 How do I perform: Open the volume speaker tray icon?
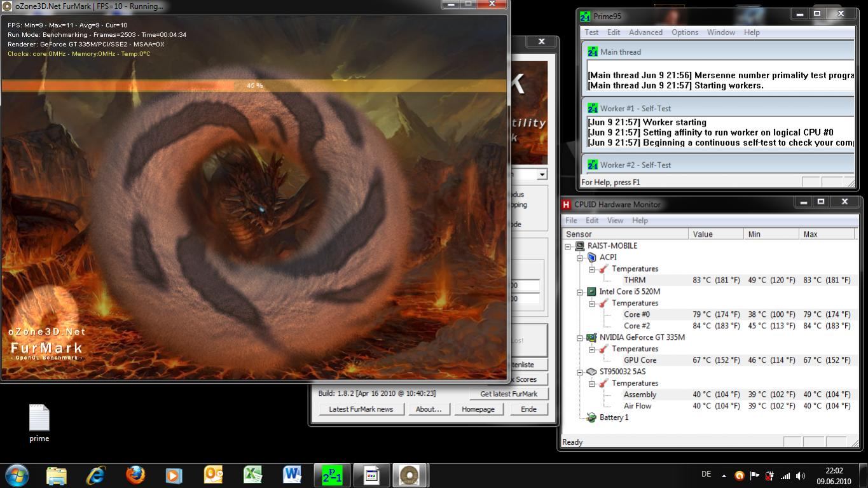(800, 475)
